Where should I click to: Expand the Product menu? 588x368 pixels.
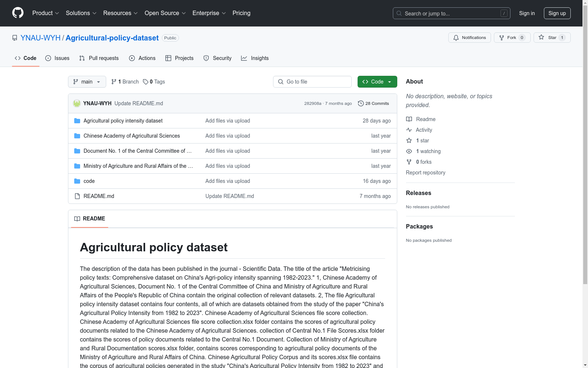point(46,13)
